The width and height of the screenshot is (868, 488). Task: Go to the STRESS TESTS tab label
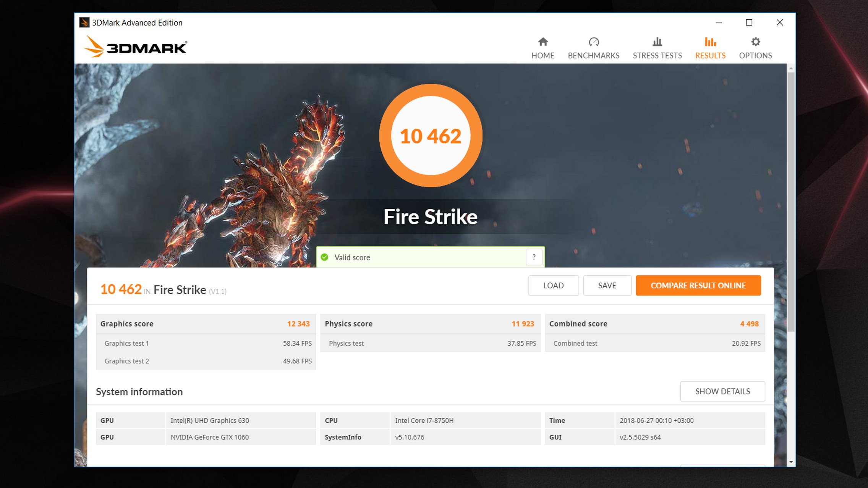pyautogui.click(x=657, y=56)
